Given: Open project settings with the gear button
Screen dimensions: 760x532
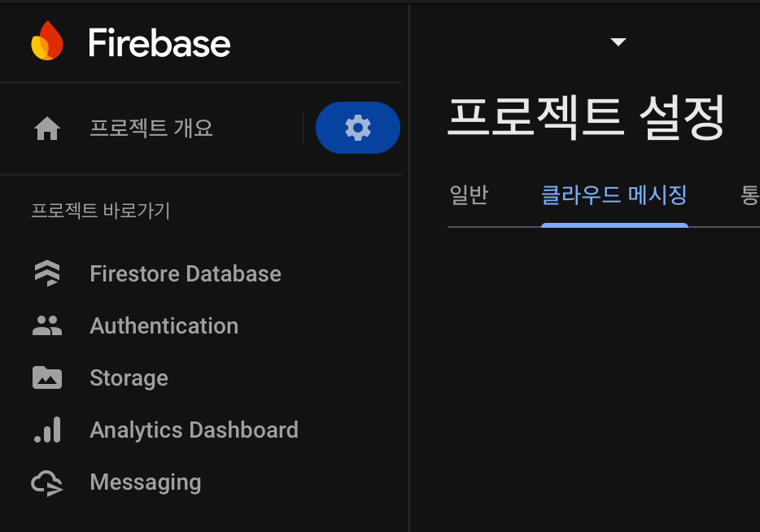Looking at the screenshot, I should [x=358, y=128].
